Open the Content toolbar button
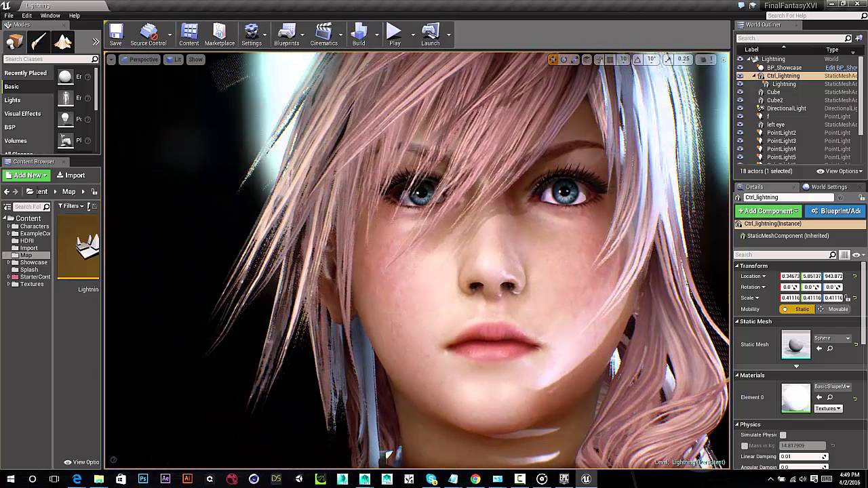 pyautogui.click(x=189, y=35)
